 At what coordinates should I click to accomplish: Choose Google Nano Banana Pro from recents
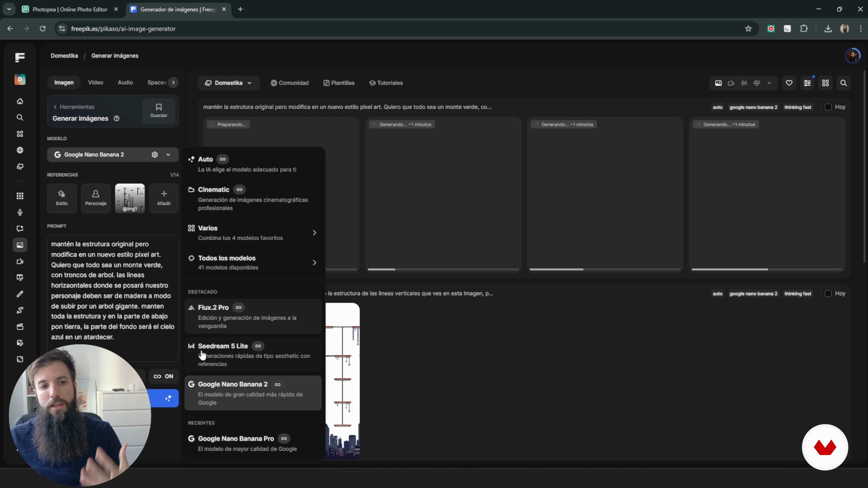[253, 443]
